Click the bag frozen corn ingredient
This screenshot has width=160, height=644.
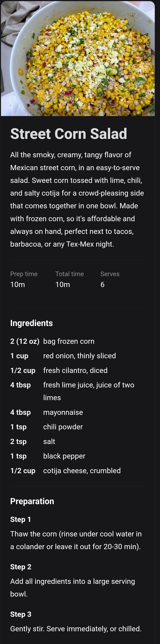69,341
